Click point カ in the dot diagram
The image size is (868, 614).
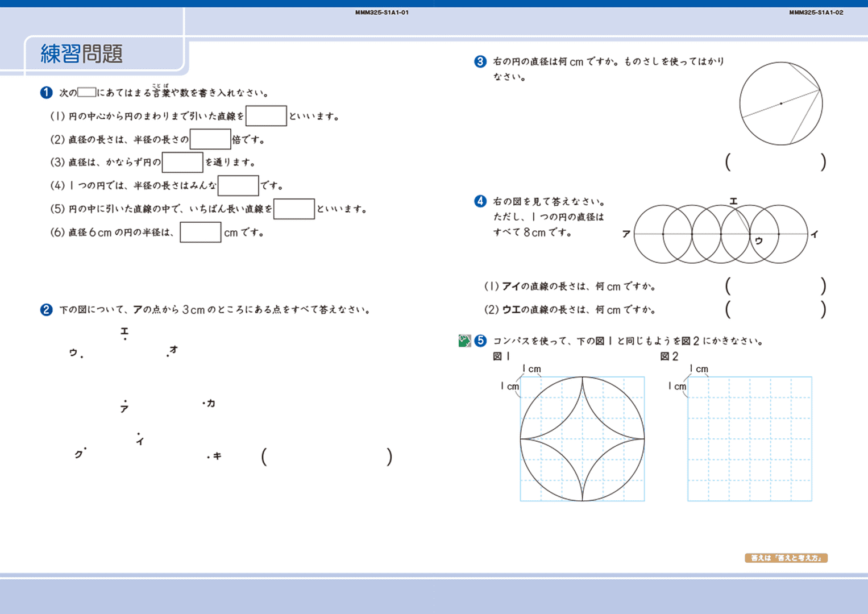209,403
